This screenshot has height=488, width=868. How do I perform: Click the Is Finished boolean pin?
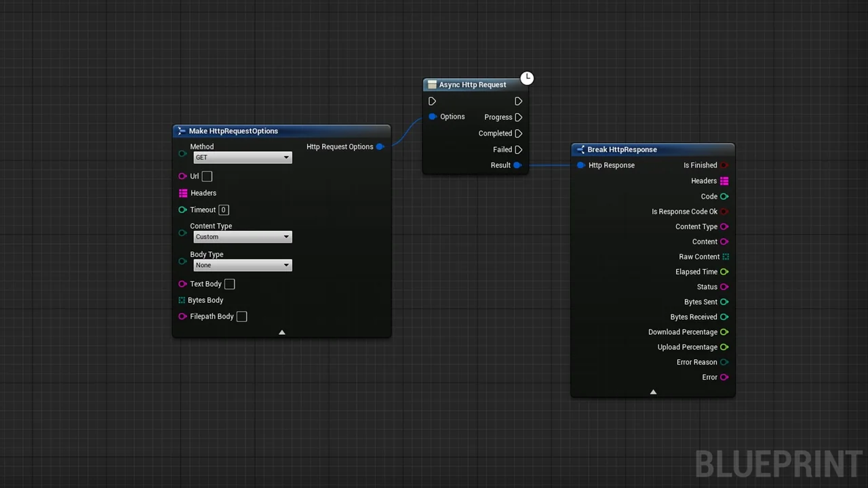[724, 165]
